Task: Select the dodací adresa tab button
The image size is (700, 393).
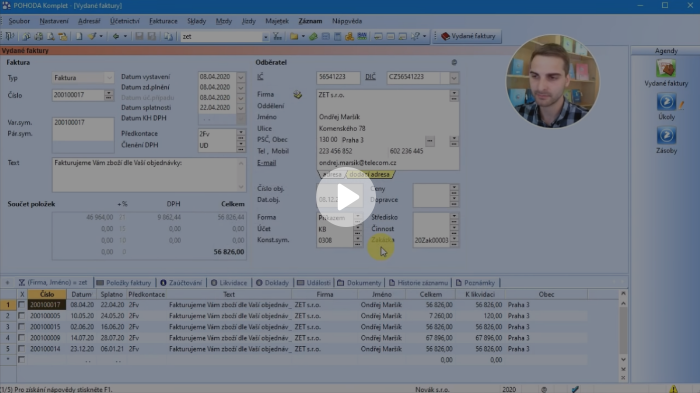Action: coord(369,175)
